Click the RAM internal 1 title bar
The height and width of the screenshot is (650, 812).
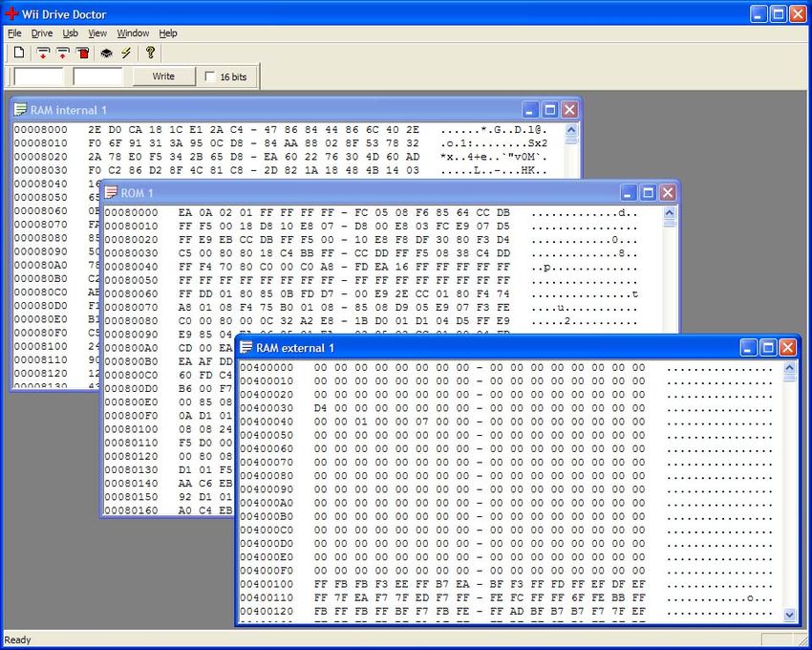pyautogui.click(x=296, y=110)
